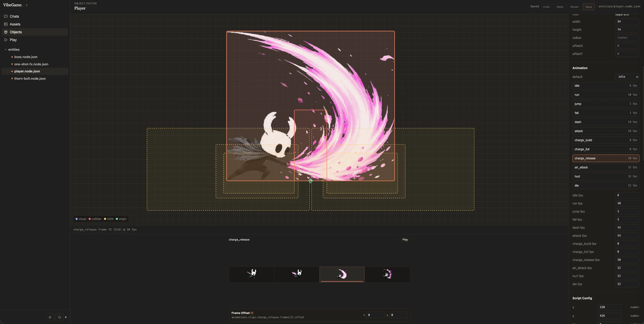The image size is (644, 324).
Task: Click the radius field
Action: pyautogui.click(x=627, y=38)
